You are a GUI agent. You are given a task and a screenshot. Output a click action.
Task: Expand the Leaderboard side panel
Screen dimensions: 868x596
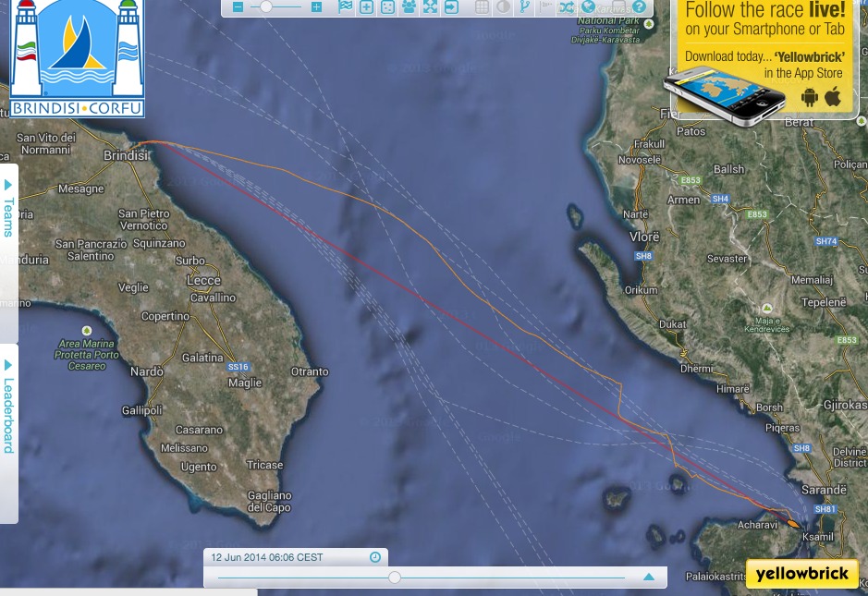8,407
